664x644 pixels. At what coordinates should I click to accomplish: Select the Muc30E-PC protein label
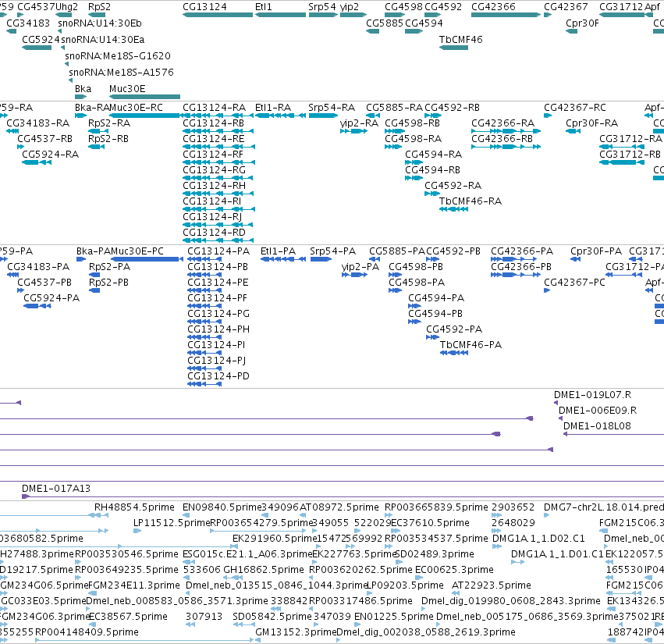[x=137, y=251]
